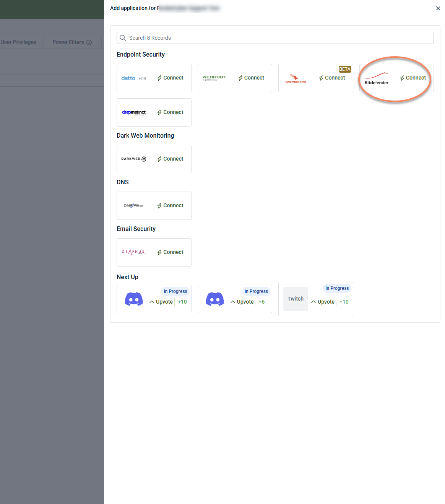Connect the Webroot application
Image resolution: width=445 pixels, height=504 pixels.
(x=251, y=78)
